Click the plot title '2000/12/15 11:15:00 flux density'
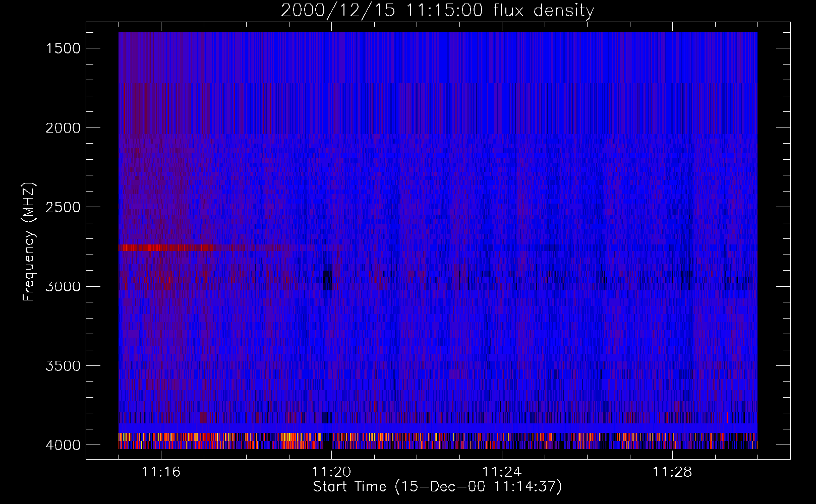 pos(437,10)
